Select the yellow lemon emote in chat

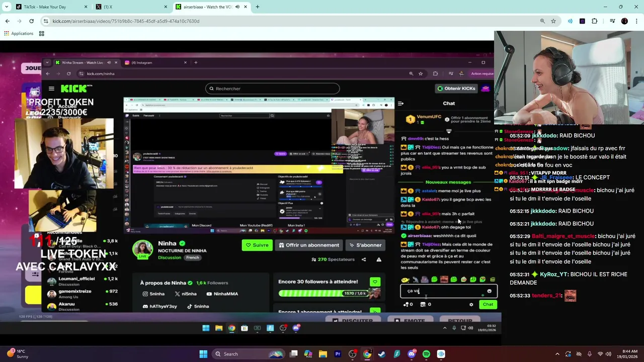(x=405, y=280)
